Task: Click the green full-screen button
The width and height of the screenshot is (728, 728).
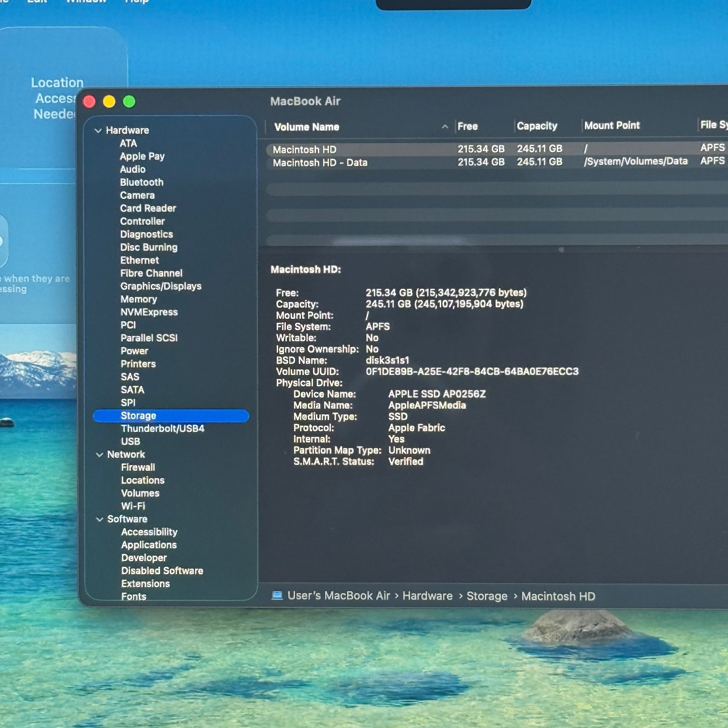Action: 129,101
